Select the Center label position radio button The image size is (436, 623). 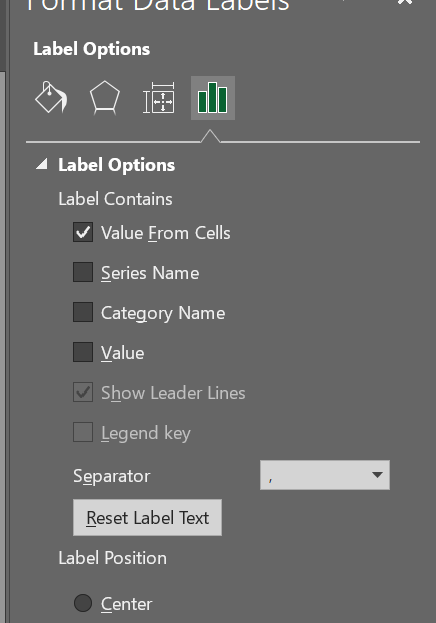[83, 603]
